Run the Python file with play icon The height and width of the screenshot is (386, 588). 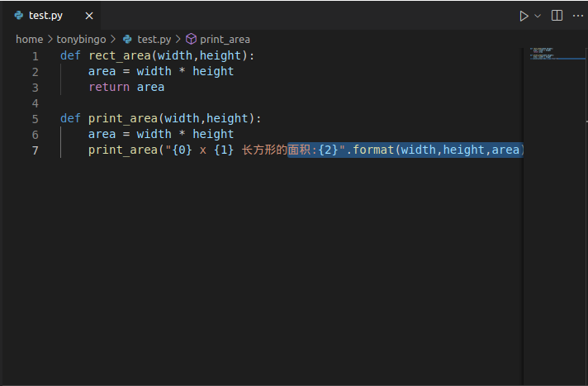tap(524, 16)
